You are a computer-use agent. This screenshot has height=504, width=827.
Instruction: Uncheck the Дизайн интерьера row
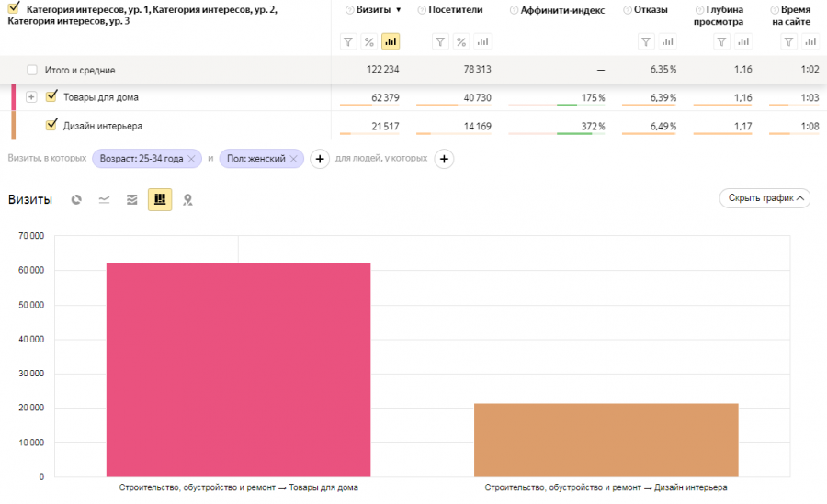tap(52, 125)
